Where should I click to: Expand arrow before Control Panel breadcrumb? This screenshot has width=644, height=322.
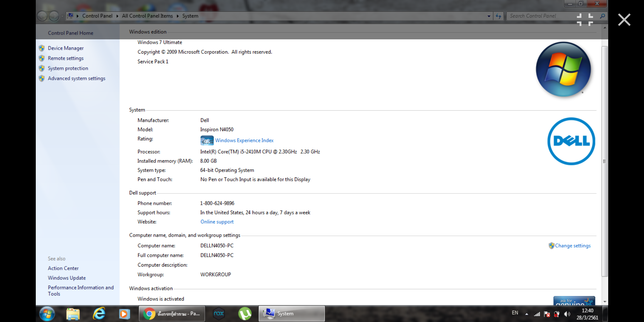78,16
